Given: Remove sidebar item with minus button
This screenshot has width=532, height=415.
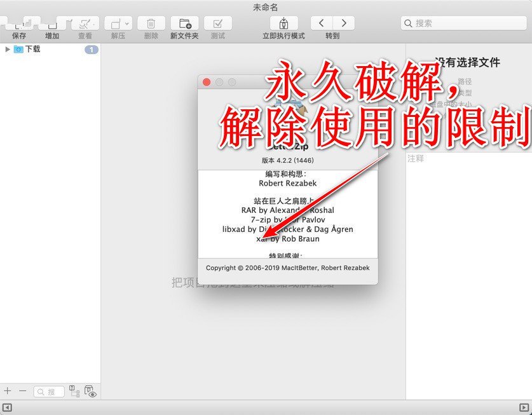Looking at the screenshot, I should pos(22,391).
